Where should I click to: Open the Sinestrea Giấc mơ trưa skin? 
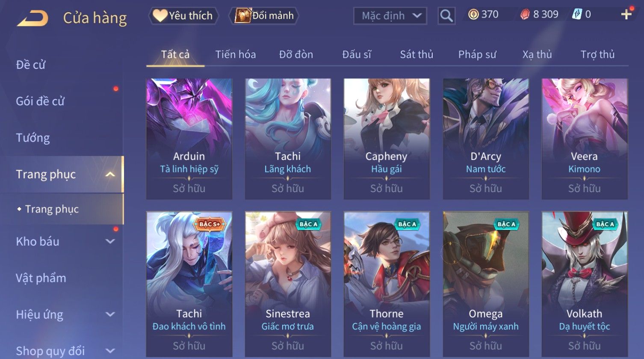point(288,284)
